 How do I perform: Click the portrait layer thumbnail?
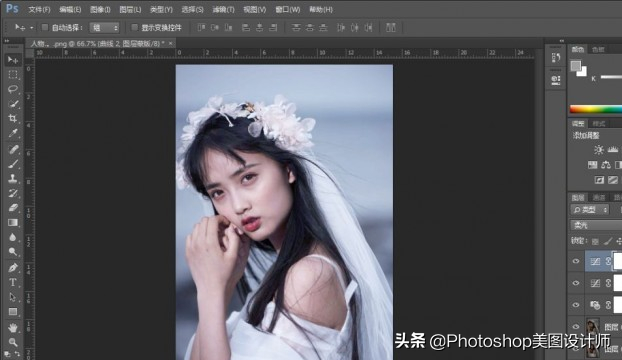[x=593, y=327]
